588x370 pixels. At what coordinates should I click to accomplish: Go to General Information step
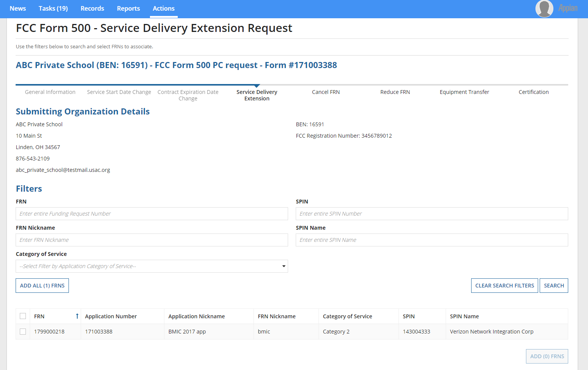tap(50, 92)
